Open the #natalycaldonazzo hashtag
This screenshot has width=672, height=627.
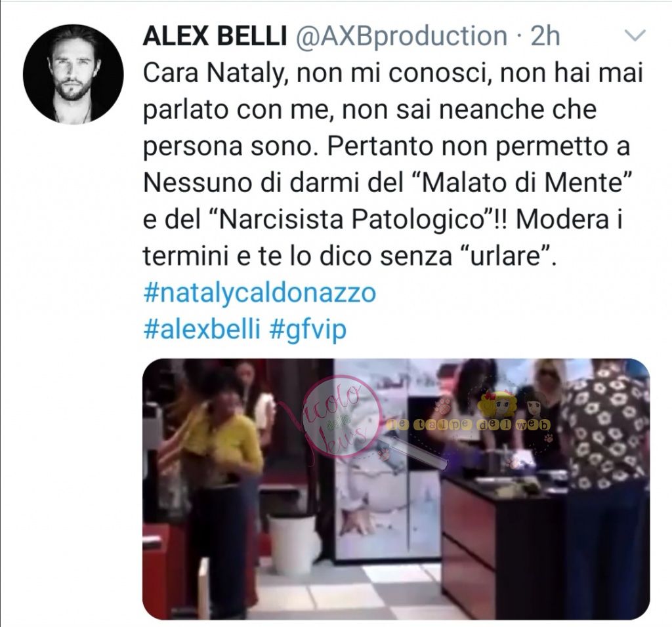tap(259, 293)
